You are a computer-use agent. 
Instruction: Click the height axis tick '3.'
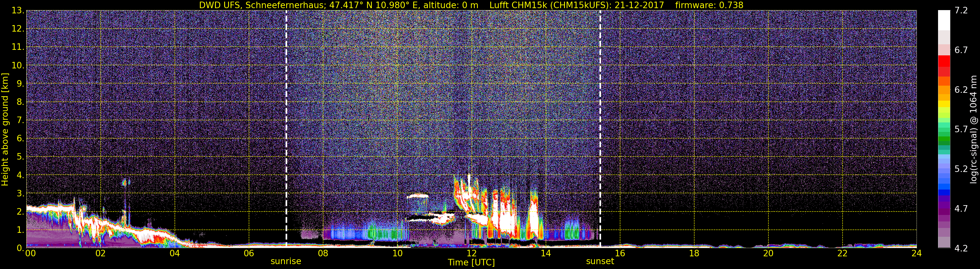click(x=20, y=193)
